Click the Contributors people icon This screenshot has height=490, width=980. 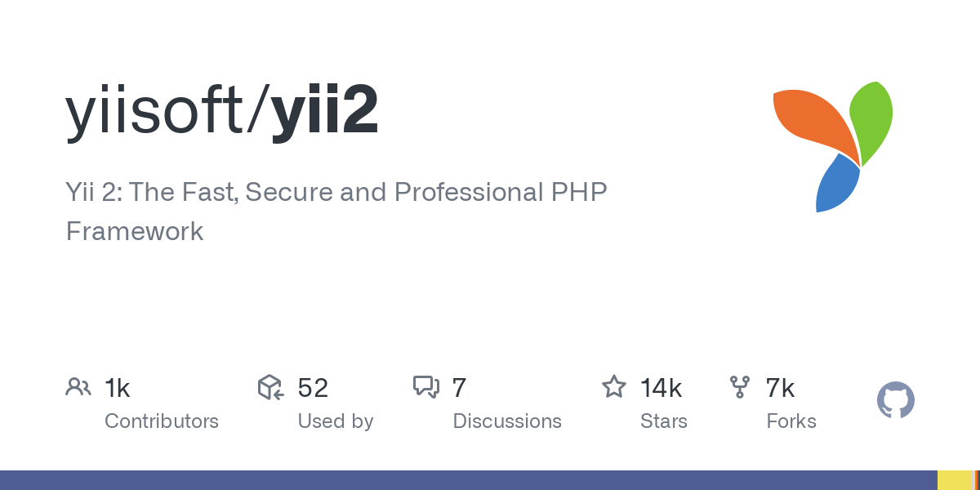point(78,387)
